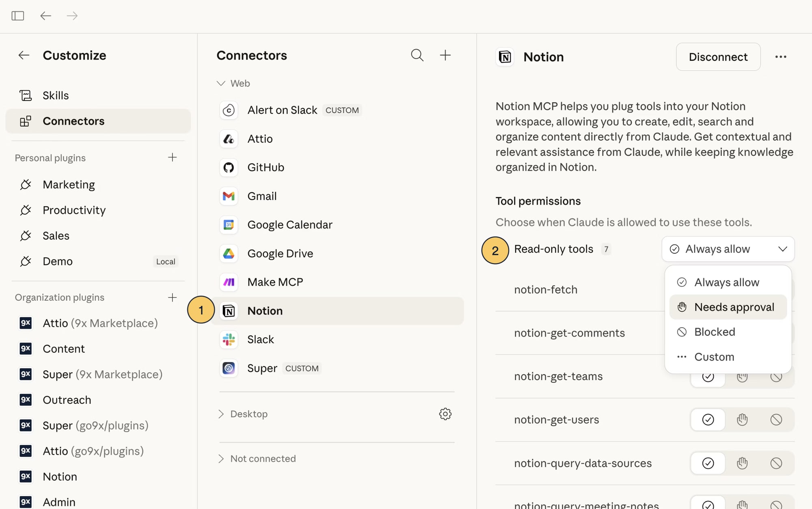Click the back arrow beside Customize

[24, 55]
